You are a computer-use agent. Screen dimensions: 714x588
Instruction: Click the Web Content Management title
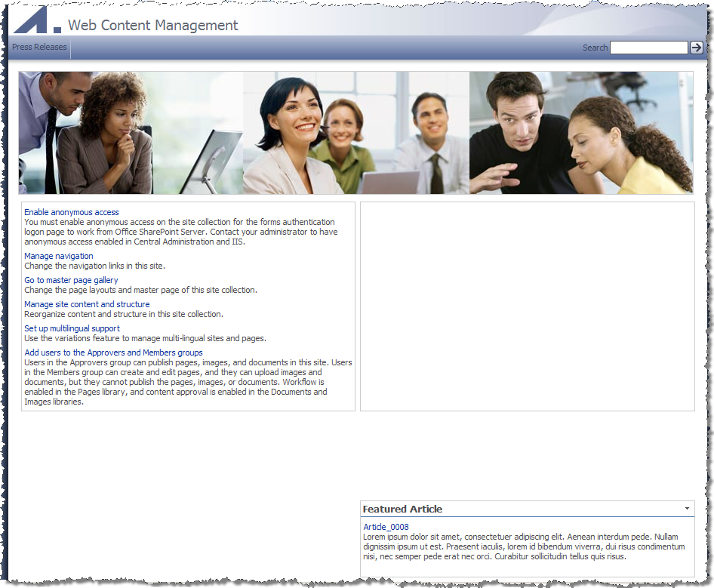(153, 25)
